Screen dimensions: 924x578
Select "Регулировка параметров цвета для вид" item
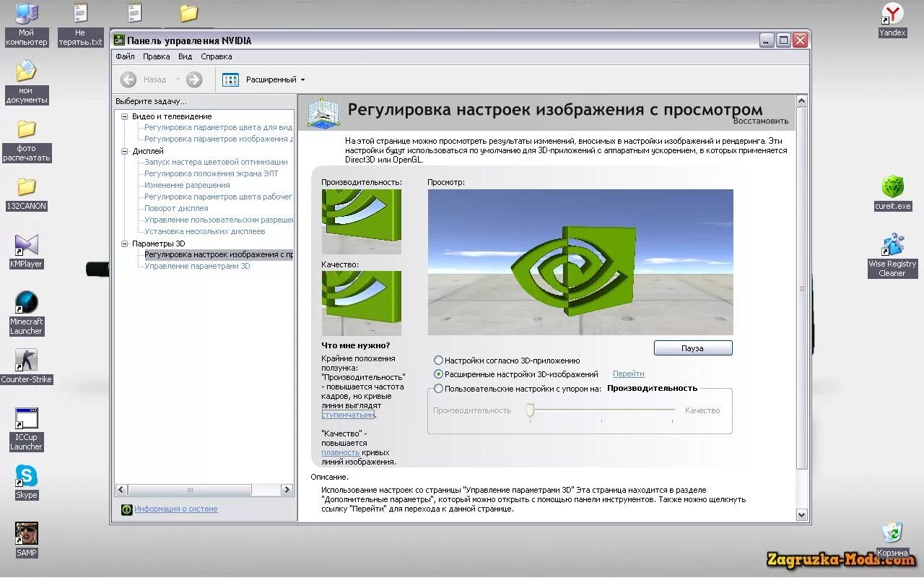tap(218, 128)
